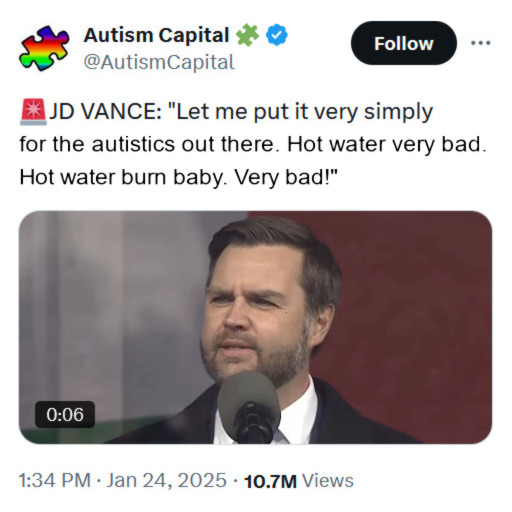Click the blue verified checkmark badge
The width and height of the screenshot is (512, 512).
coord(277,35)
